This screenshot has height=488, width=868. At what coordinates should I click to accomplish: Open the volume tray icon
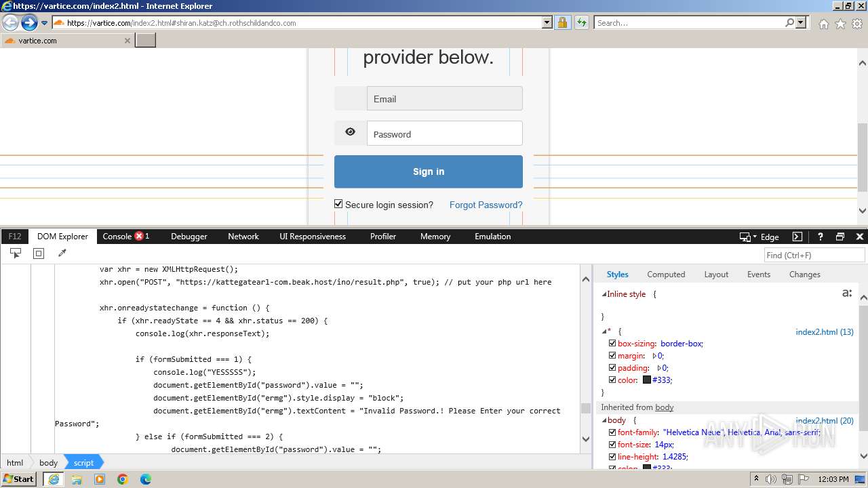click(x=771, y=479)
